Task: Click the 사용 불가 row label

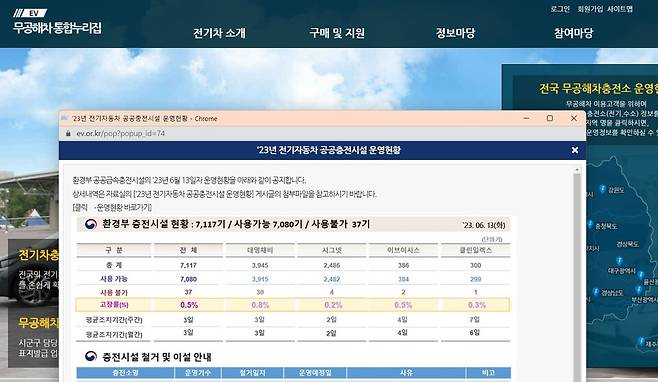Action: click(x=114, y=293)
